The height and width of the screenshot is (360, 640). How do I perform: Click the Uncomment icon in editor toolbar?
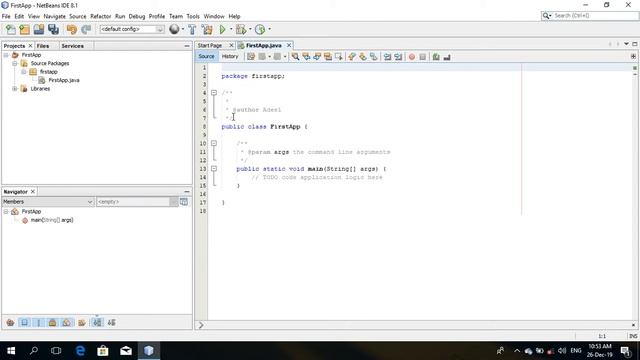click(447, 57)
